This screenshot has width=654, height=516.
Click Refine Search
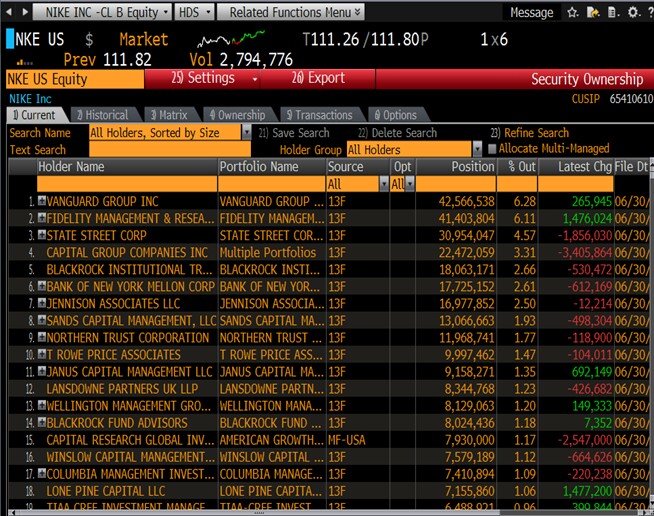coord(529,133)
